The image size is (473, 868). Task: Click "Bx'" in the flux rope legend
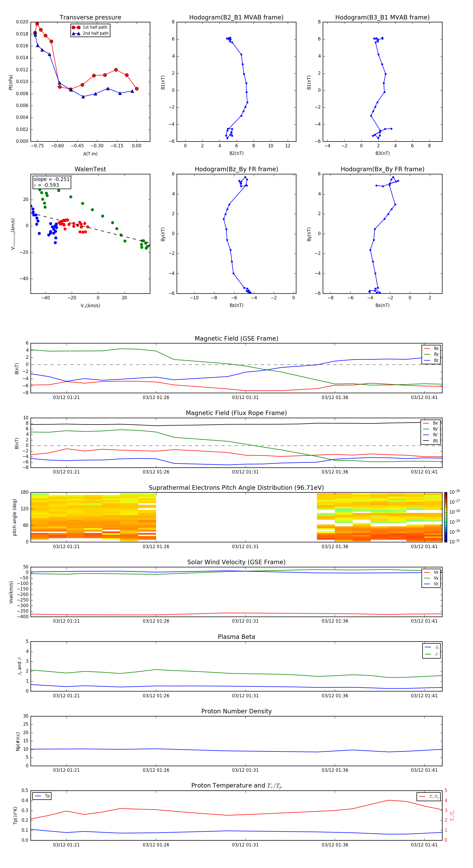(x=431, y=423)
